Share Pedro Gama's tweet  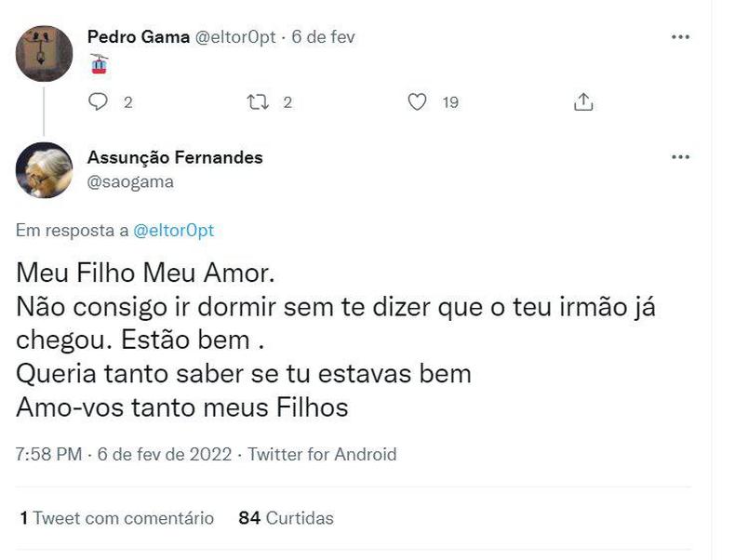tap(583, 102)
